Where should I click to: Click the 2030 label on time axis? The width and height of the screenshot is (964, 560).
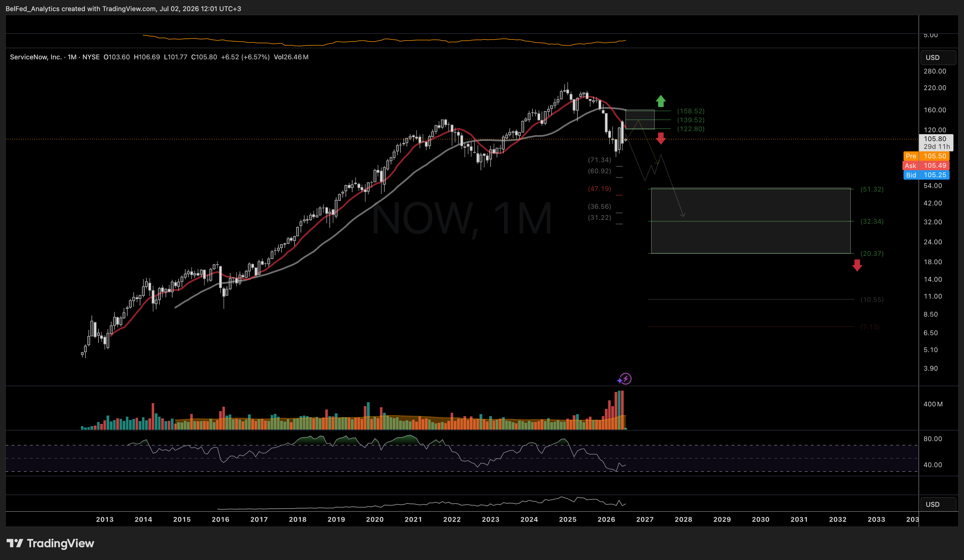coord(760,519)
